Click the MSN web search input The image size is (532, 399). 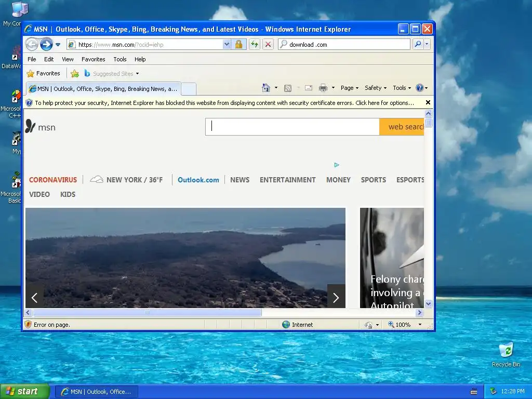pyautogui.click(x=292, y=127)
